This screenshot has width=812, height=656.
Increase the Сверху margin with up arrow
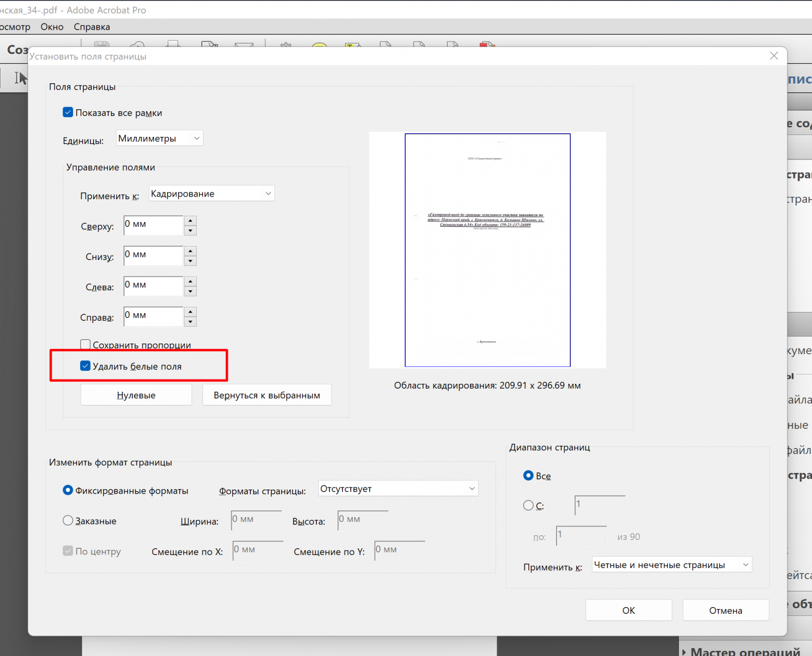pos(191,221)
